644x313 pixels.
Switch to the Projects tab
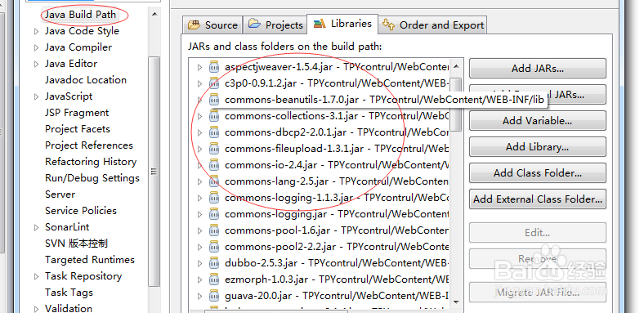click(x=275, y=25)
